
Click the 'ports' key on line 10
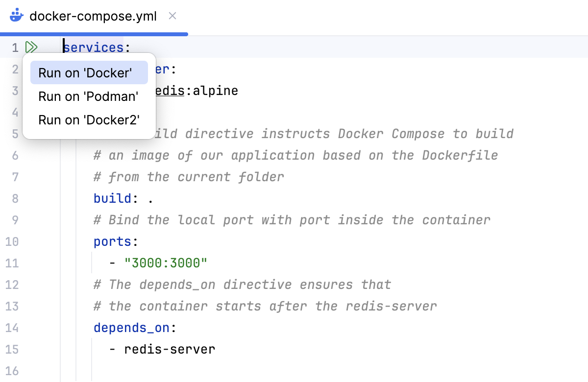point(112,241)
